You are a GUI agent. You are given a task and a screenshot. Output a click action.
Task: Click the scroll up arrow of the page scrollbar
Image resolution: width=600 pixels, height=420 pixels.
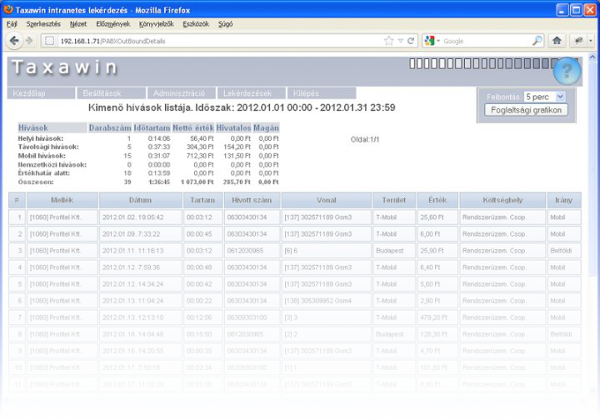click(592, 57)
